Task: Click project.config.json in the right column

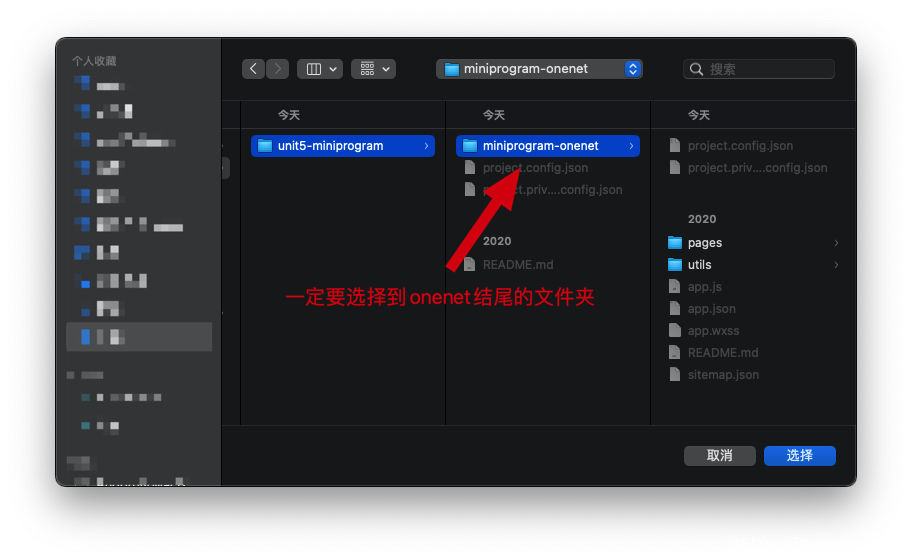Action: pyautogui.click(x=740, y=146)
